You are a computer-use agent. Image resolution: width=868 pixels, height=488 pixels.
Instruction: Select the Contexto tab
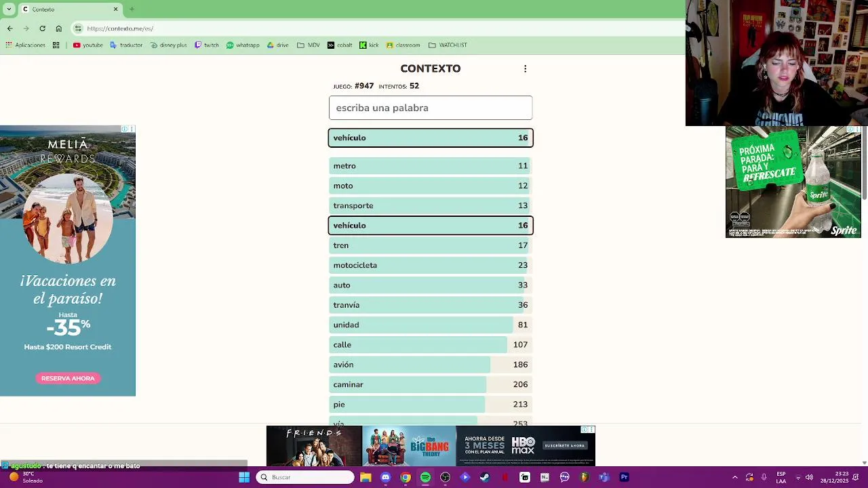coord(70,9)
